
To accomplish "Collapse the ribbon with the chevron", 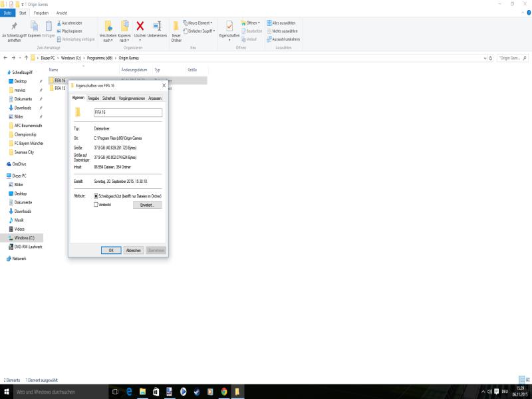I will click(523, 13).
